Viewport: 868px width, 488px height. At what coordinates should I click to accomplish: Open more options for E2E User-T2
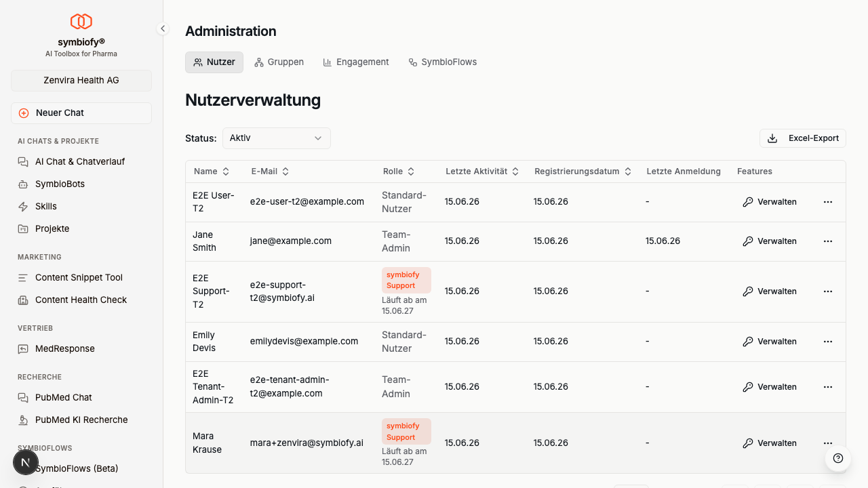[828, 202]
